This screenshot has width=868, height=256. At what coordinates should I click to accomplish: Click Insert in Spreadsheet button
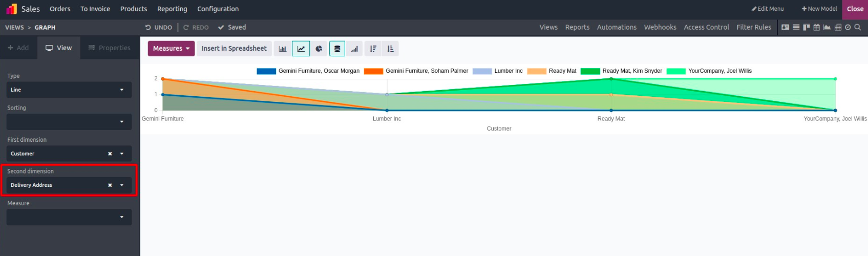click(234, 49)
